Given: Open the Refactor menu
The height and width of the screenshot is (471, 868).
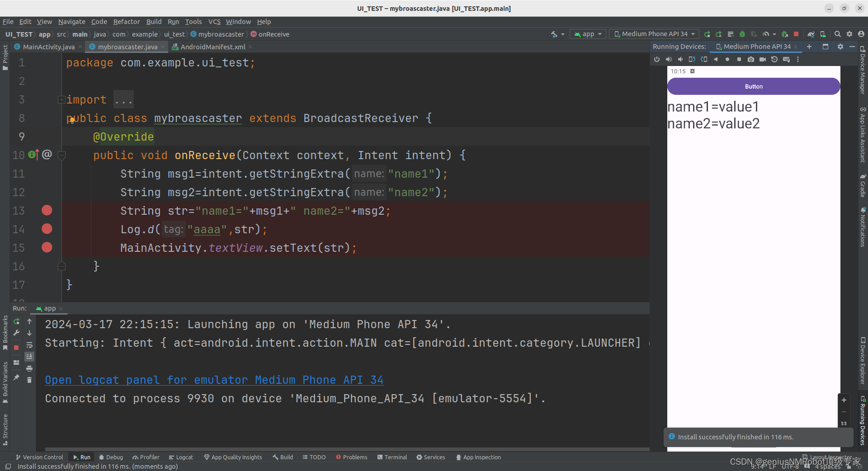Looking at the screenshot, I should pyautogui.click(x=127, y=22).
